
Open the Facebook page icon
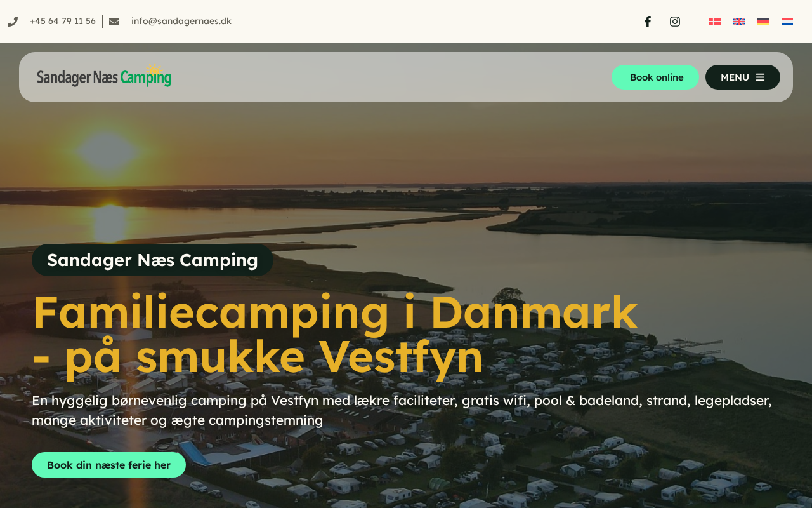tap(648, 22)
